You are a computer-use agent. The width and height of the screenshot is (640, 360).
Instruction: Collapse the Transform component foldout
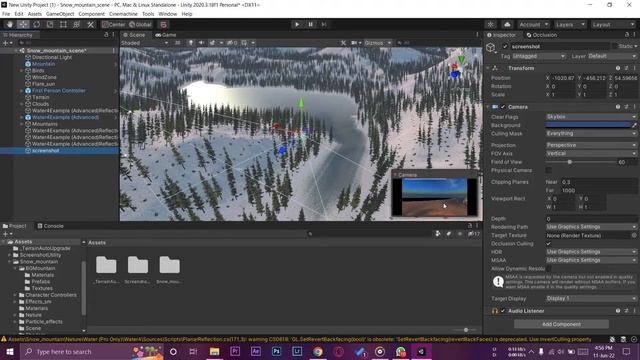(488, 68)
